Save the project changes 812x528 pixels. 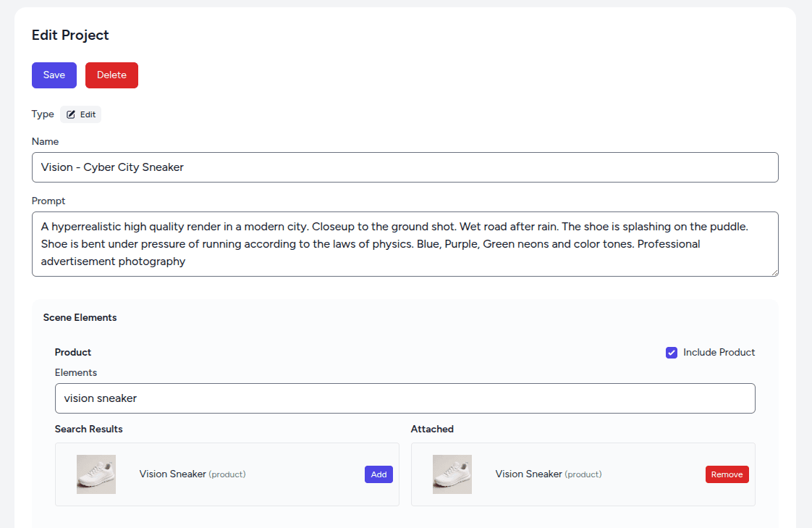(x=54, y=75)
